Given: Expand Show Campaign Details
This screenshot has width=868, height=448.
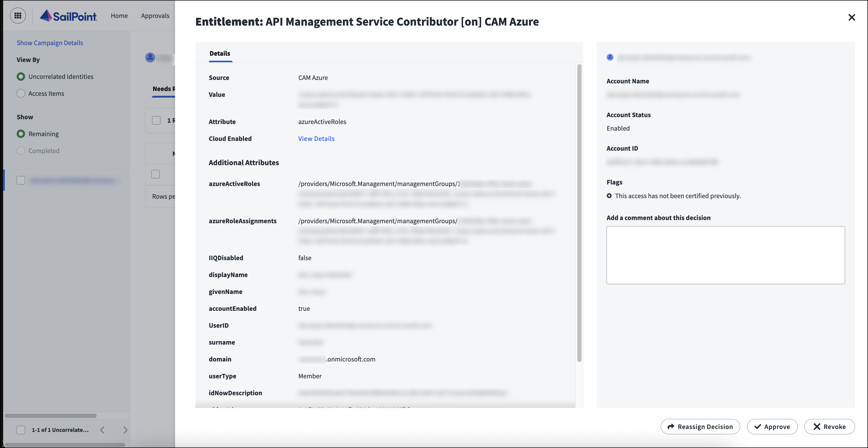Looking at the screenshot, I should click(x=50, y=43).
